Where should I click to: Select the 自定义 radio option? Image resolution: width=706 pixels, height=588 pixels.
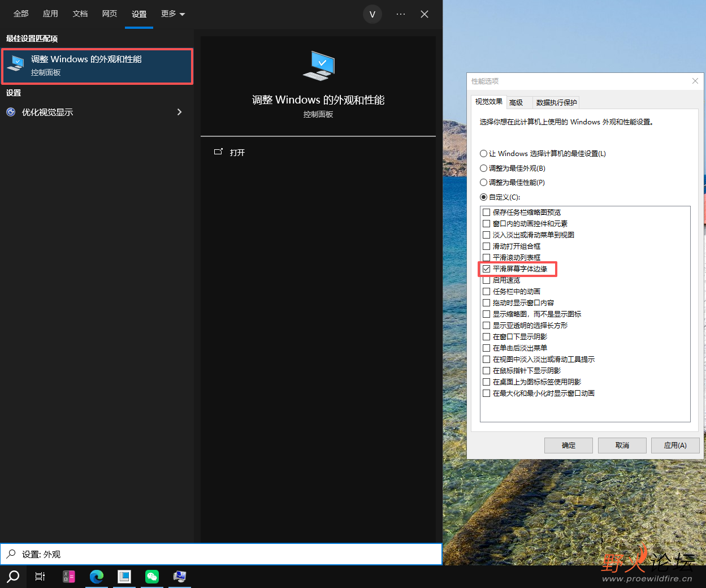tap(483, 197)
